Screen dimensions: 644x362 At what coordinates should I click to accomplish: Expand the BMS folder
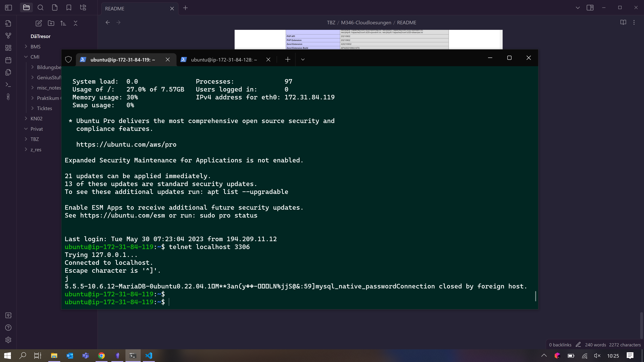35,47
